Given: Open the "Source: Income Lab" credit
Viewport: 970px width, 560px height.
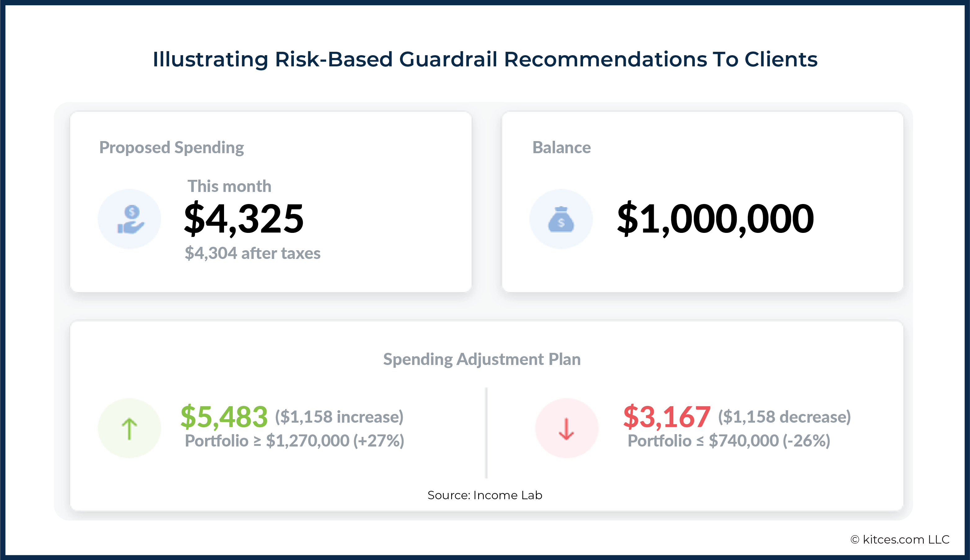Looking at the screenshot, I should point(485,495).
